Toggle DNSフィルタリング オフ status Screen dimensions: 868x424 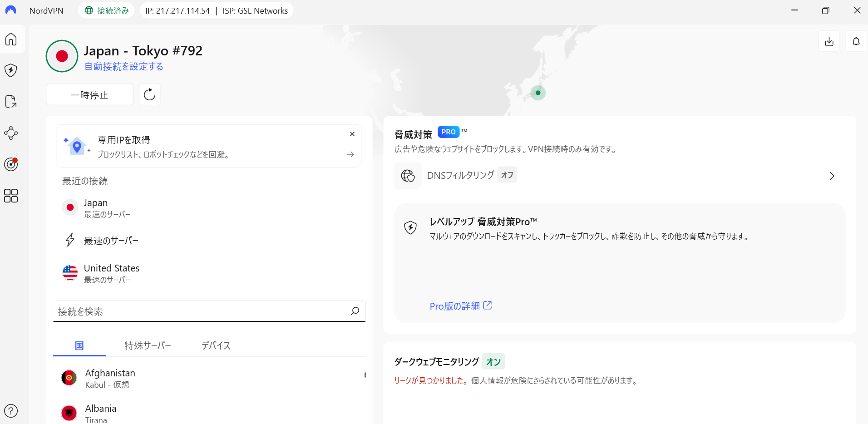[x=507, y=175]
